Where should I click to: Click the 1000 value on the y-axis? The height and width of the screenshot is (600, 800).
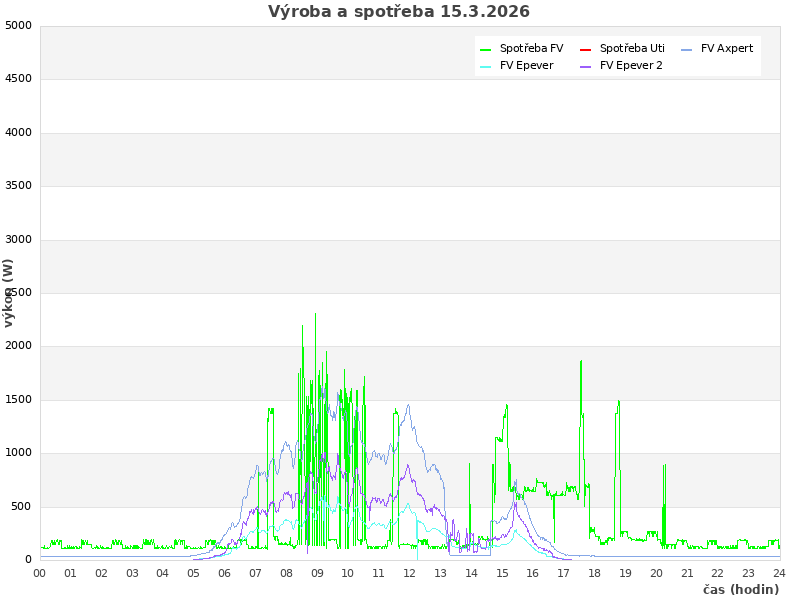[18, 453]
